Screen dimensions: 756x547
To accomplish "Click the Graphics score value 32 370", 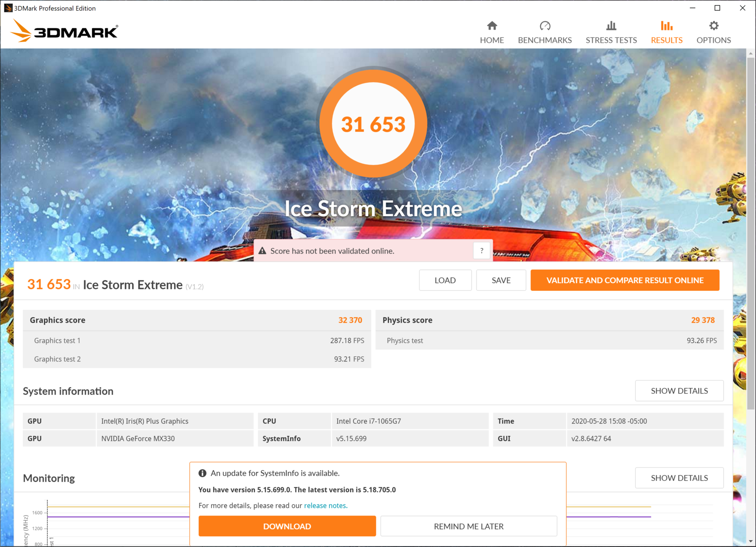I will pos(350,320).
